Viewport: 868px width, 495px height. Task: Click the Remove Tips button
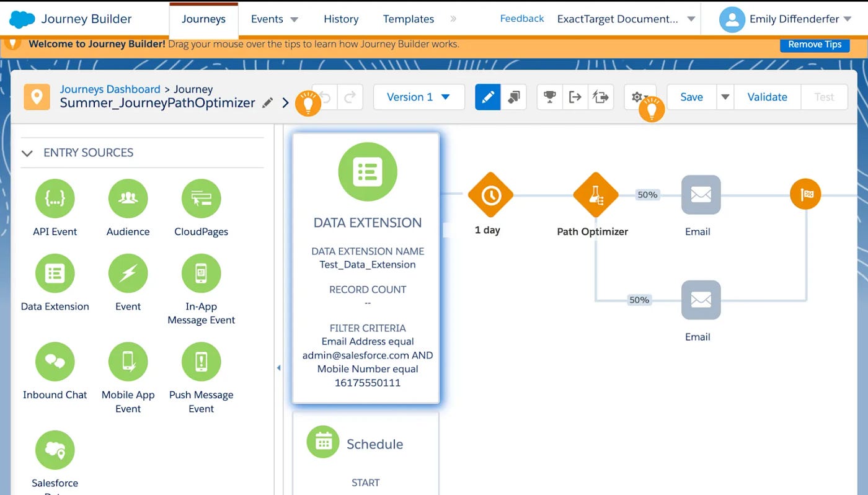pyautogui.click(x=815, y=44)
